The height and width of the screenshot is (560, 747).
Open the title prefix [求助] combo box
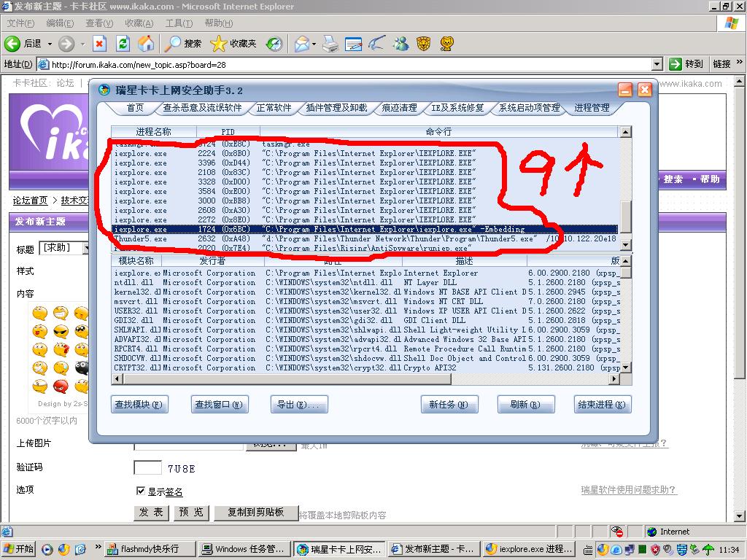pos(64,248)
